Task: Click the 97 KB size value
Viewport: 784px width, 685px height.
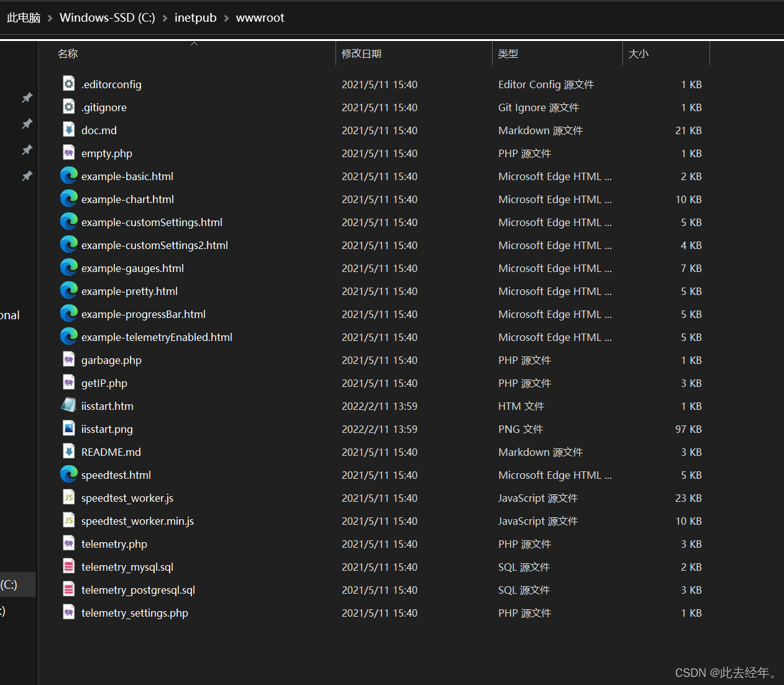Action: (688, 429)
